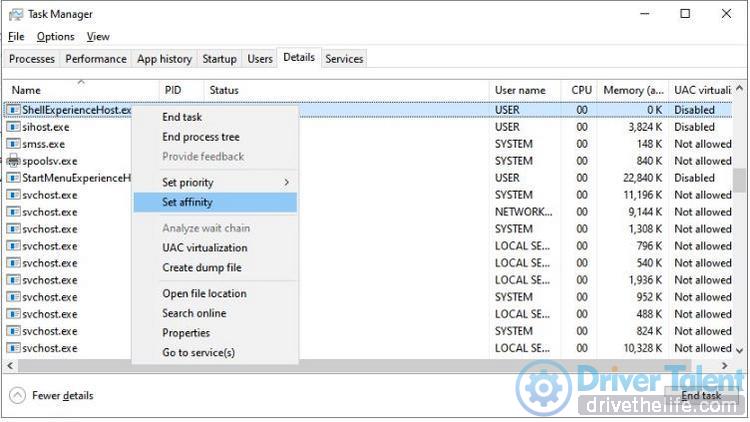
Task: Select Set affinity from context menu
Action: (x=187, y=202)
